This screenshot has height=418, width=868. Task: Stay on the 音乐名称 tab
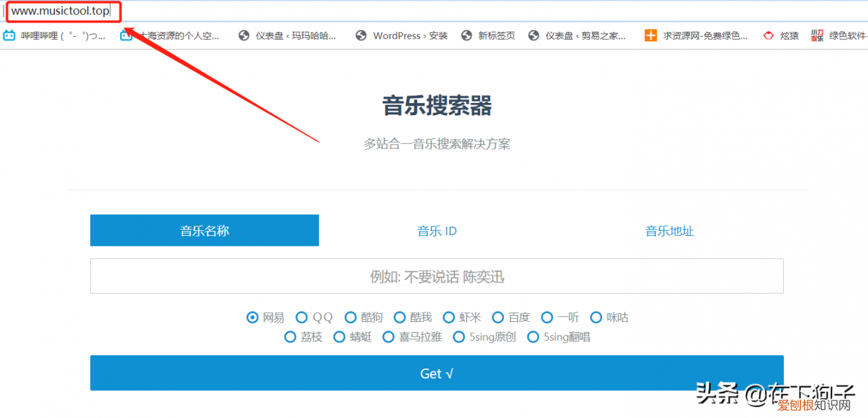204,230
